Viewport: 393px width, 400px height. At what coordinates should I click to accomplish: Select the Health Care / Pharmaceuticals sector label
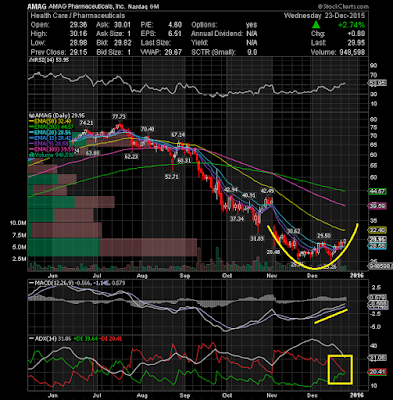78,16
